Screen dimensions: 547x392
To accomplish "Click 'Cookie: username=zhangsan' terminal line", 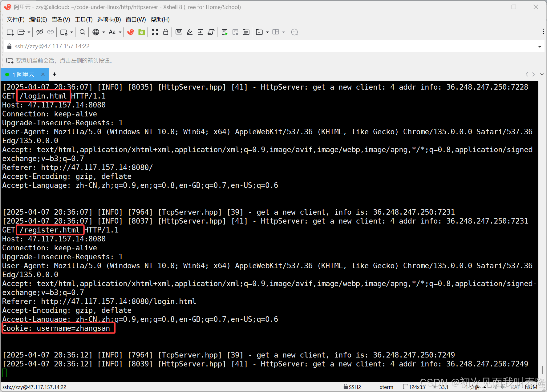I will pos(56,328).
